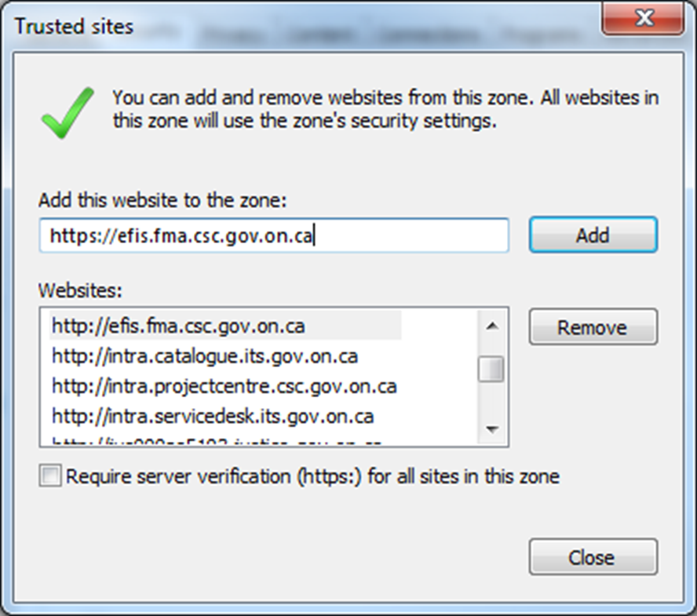Click the "Websites:" label
This screenshot has height=616, width=697.
[x=80, y=290]
